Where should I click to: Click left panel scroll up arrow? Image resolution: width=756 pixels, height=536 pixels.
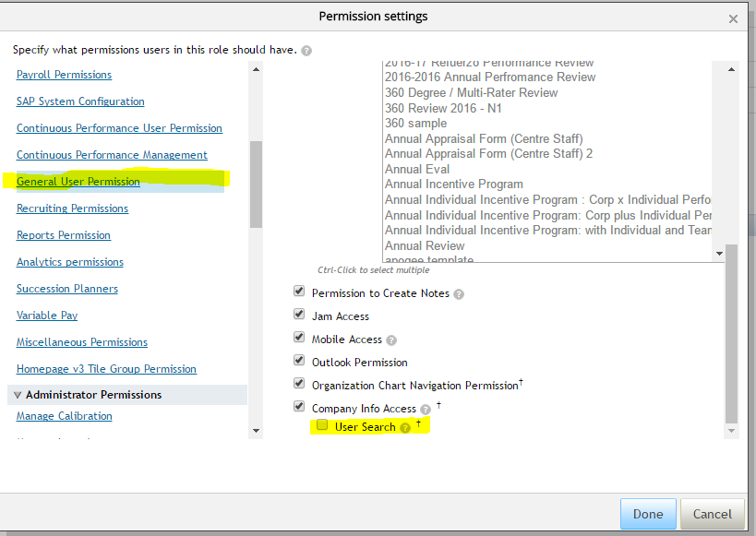tap(256, 69)
